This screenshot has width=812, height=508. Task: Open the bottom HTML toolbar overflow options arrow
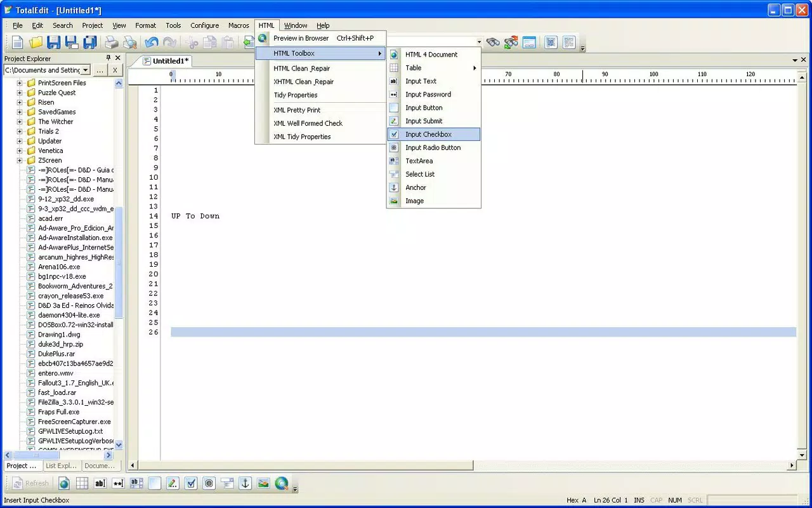pos(295,489)
